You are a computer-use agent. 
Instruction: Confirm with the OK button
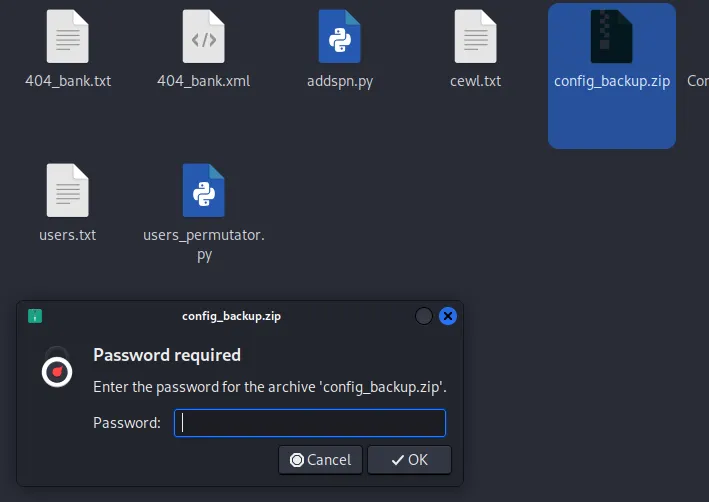point(409,460)
